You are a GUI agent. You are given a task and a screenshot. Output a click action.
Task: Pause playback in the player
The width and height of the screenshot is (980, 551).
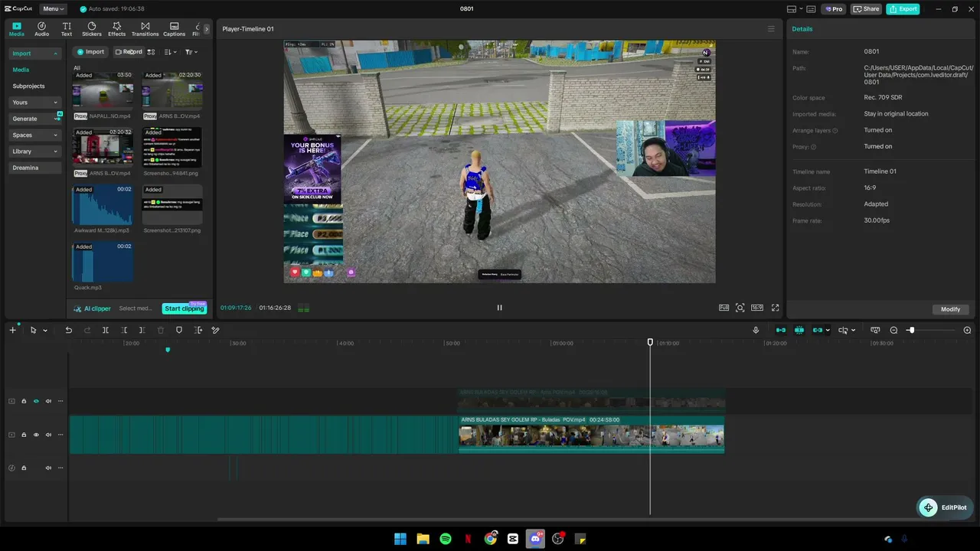(x=499, y=308)
